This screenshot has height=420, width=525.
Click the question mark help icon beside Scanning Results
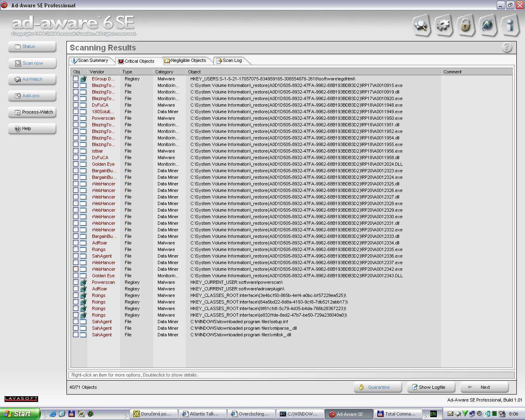pyautogui.click(x=507, y=48)
